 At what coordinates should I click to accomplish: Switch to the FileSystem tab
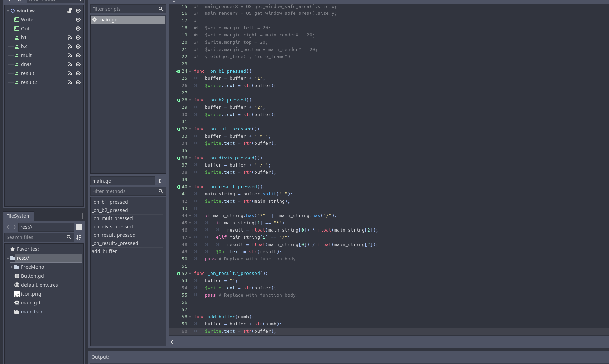(x=18, y=216)
